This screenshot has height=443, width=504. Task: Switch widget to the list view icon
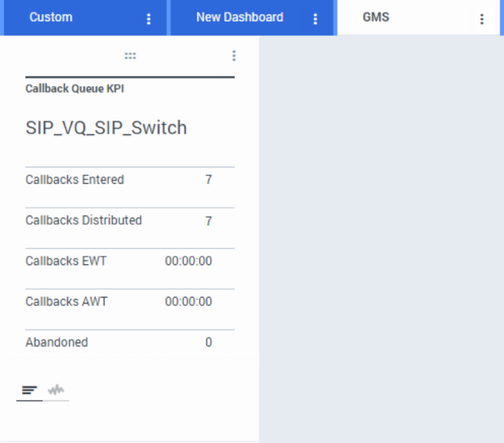coord(30,390)
